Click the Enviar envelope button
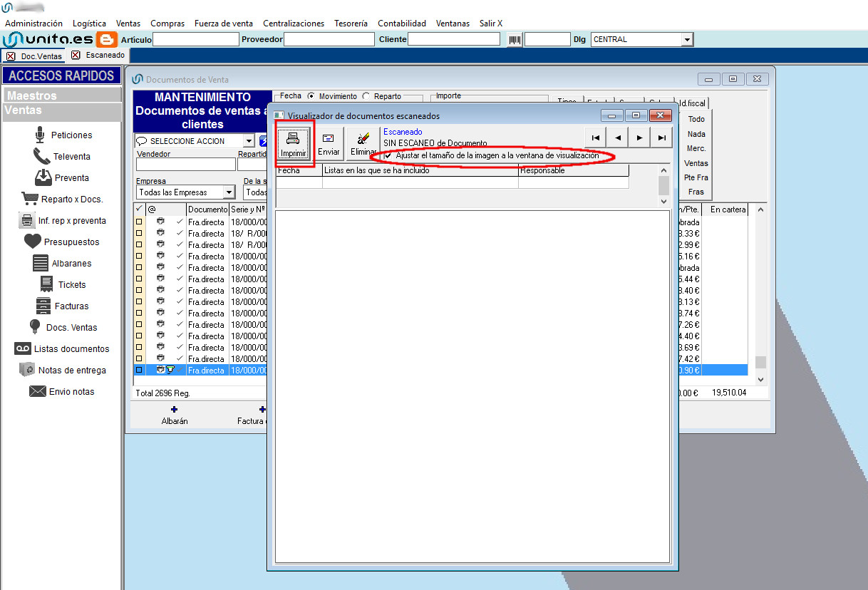Image resolution: width=868 pixels, height=590 pixels. coord(329,143)
